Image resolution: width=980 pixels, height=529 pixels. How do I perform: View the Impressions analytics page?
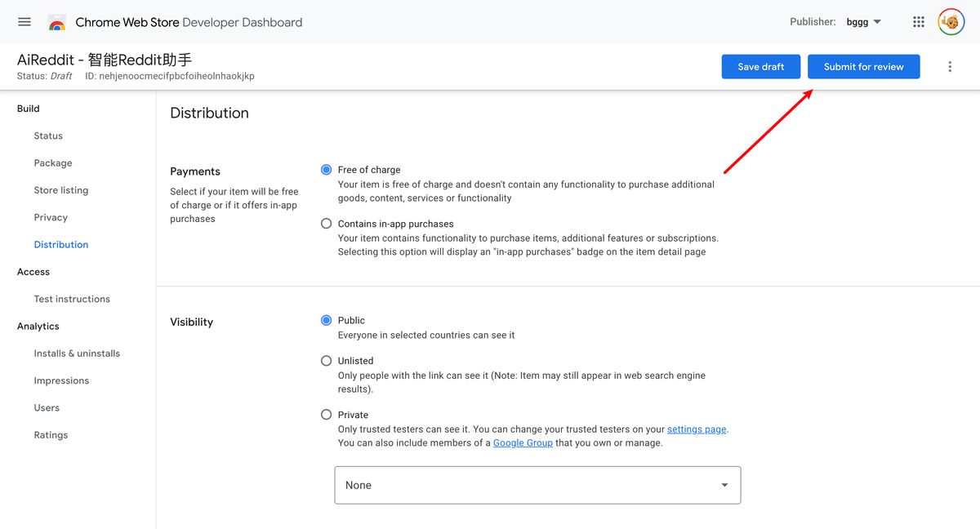pyautogui.click(x=63, y=380)
